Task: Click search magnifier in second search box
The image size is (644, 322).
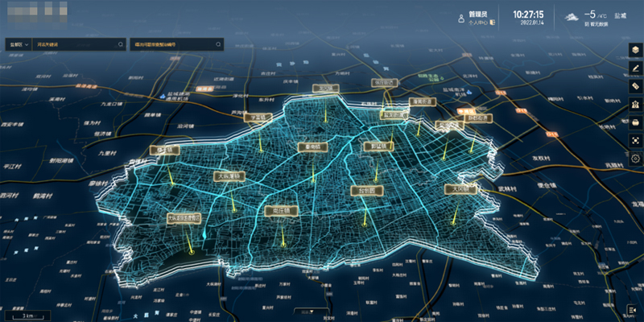Action: coord(217,45)
